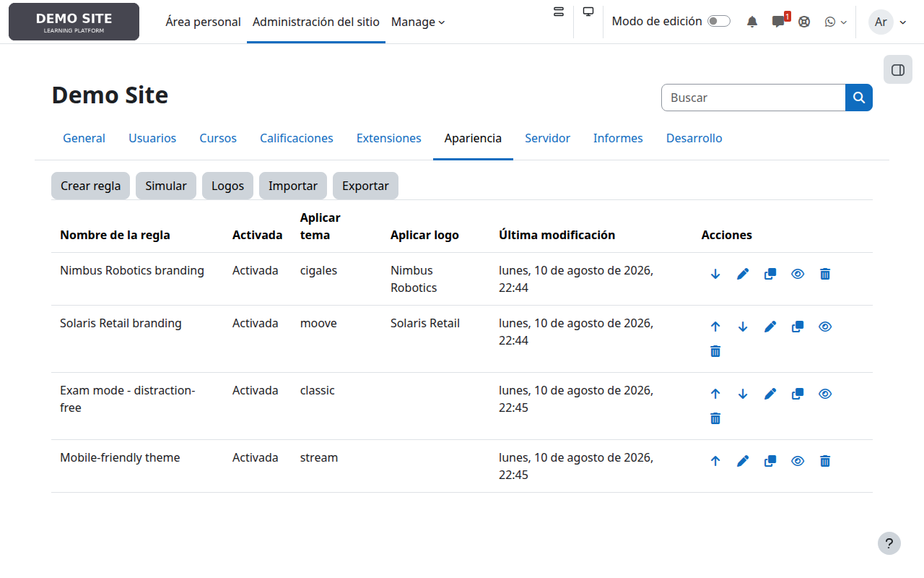Switch to the Calificaciones tab
The width and height of the screenshot is (924, 578).
[297, 138]
